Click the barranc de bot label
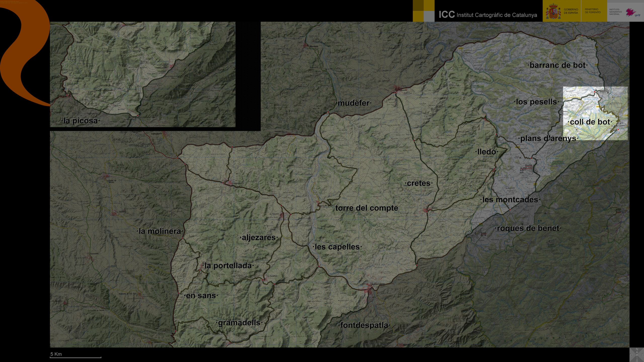644x362 pixels. click(x=557, y=65)
